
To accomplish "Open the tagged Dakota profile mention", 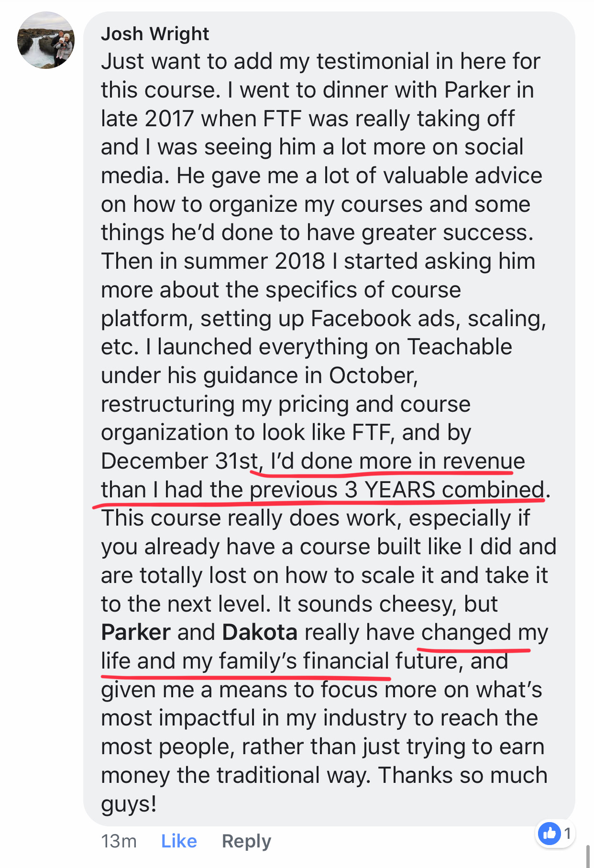I will 260,632.
